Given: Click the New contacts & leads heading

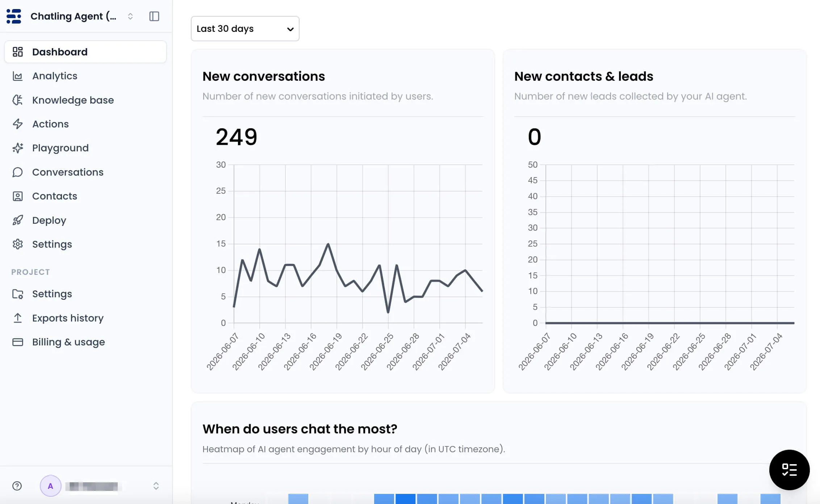Looking at the screenshot, I should click(x=584, y=76).
